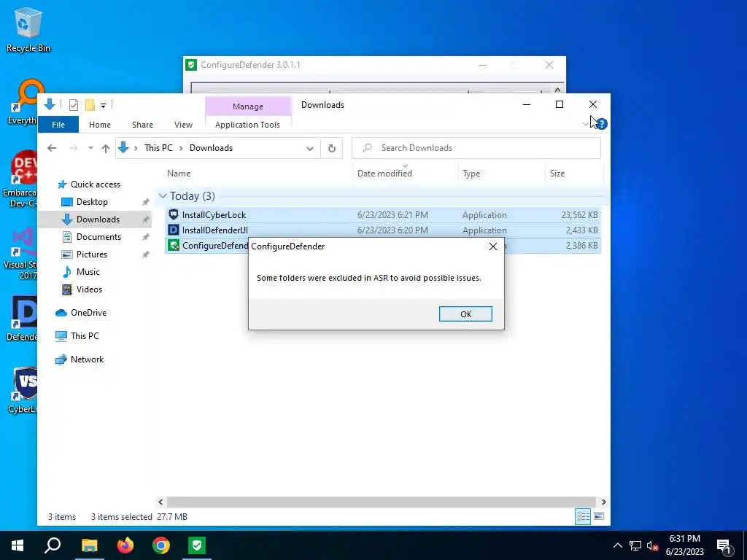Open Documents in the navigation pane
Viewport: 747px width, 560px height.
tap(98, 237)
